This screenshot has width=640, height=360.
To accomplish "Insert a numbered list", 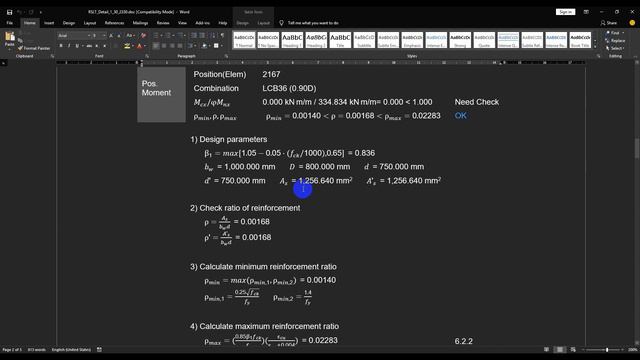I will [169, 36].
